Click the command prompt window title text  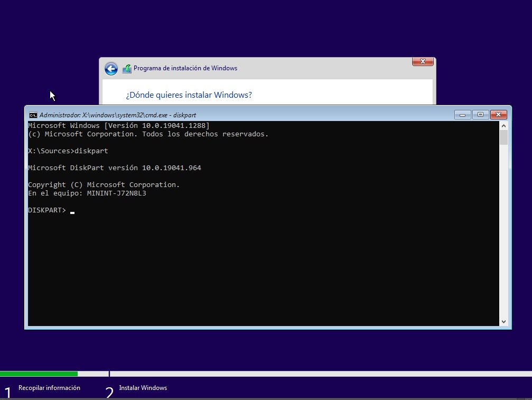click(118, 115)
